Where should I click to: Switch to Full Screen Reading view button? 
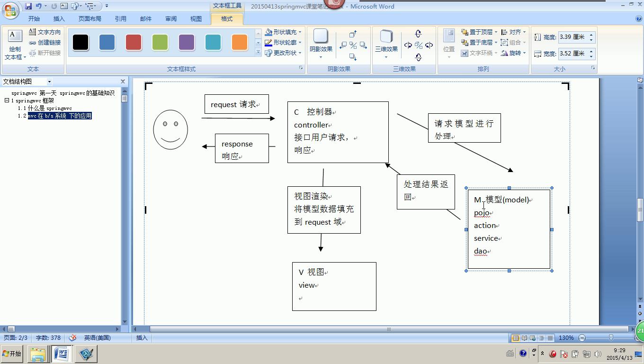524,338
